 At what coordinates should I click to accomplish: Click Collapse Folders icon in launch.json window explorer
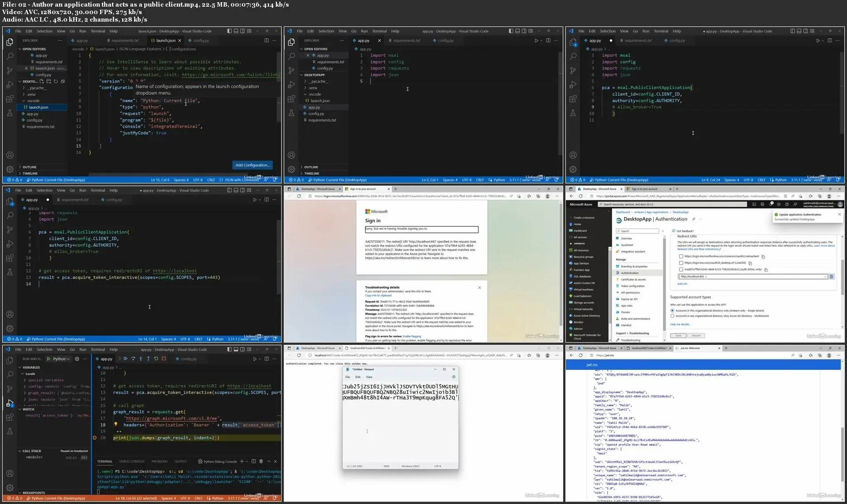[63, 82]
